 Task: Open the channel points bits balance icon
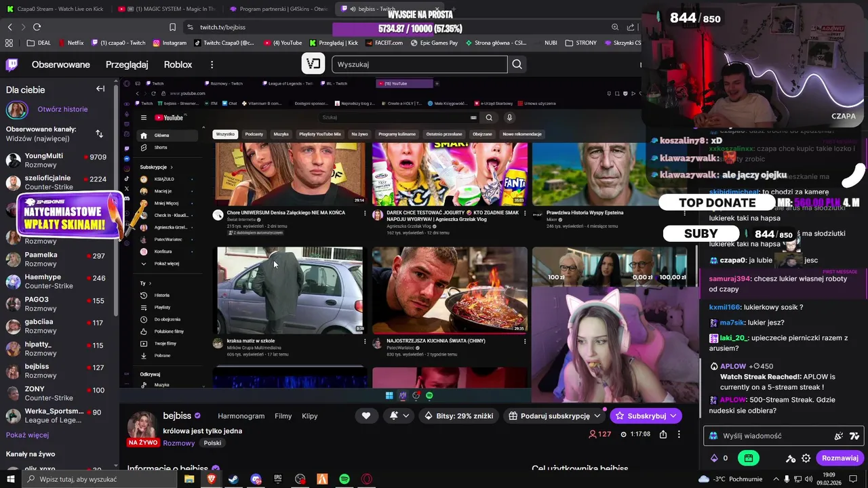pos(714,458)
